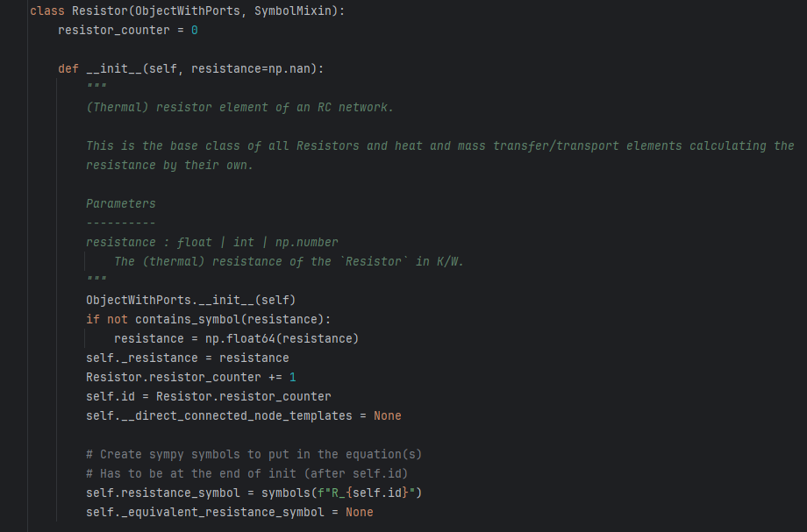Click the docstring text mentioning K/W

[x=289, y=261]
